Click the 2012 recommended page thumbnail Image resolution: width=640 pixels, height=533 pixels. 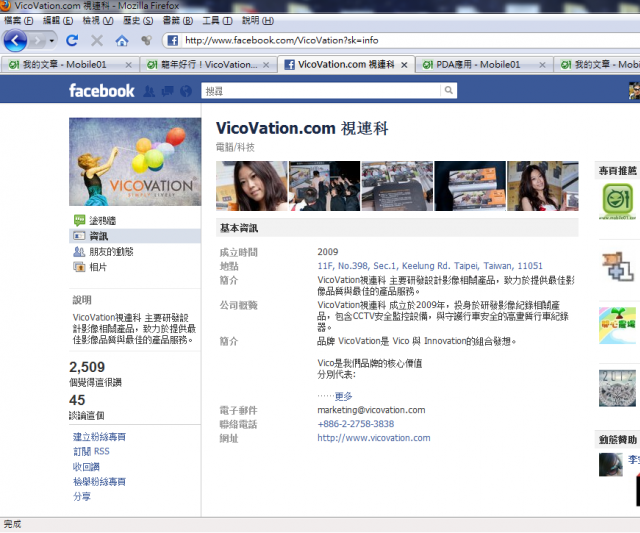(x=617, y=388)
